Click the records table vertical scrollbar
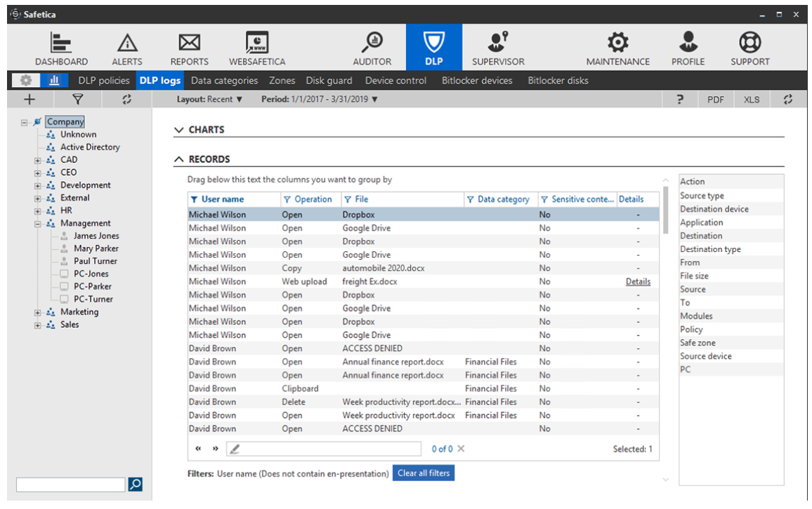Viewport: 812px width, 509px height. [664, 211]
